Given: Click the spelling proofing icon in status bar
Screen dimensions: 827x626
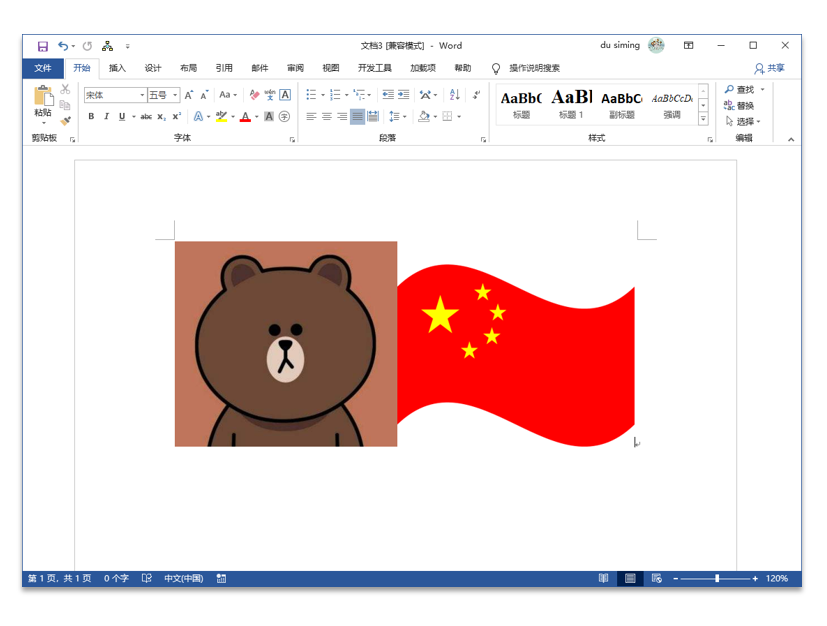Looking at the screenshot, I should pos(147,579).
